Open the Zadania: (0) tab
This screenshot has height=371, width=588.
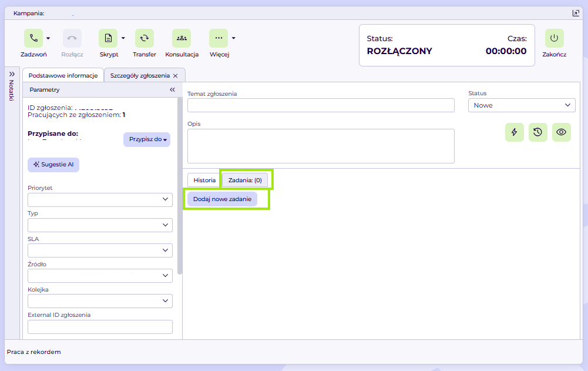point(245,181)
